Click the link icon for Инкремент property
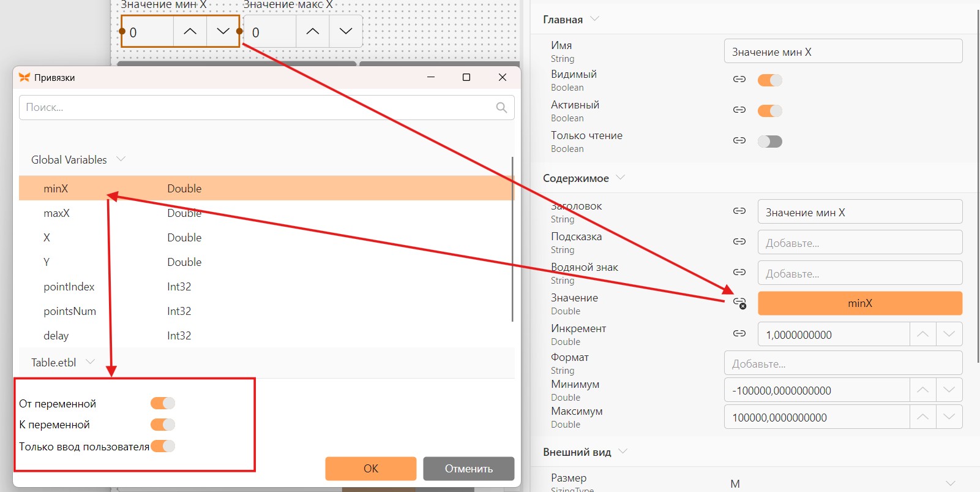 point(739,333)
